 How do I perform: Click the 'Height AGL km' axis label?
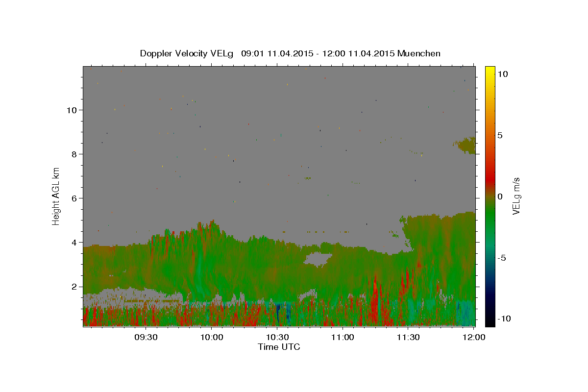[56, 196]
